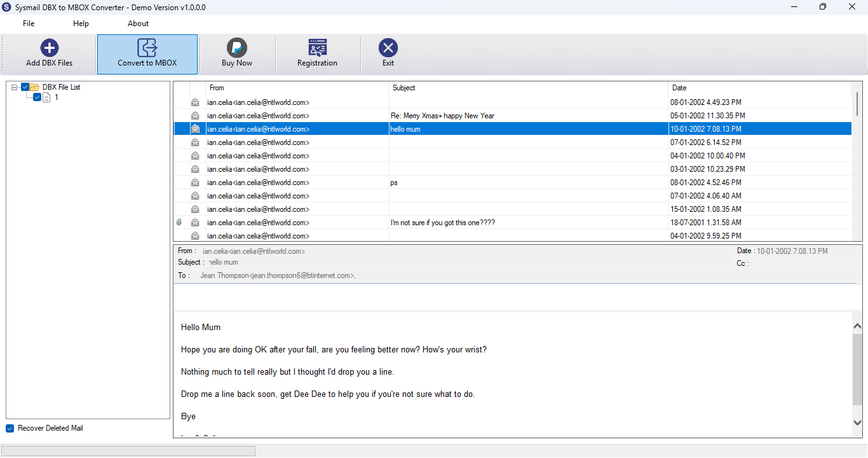Click the Exit toolbar icon
868x458 pixels.
(x=388, y=48)
